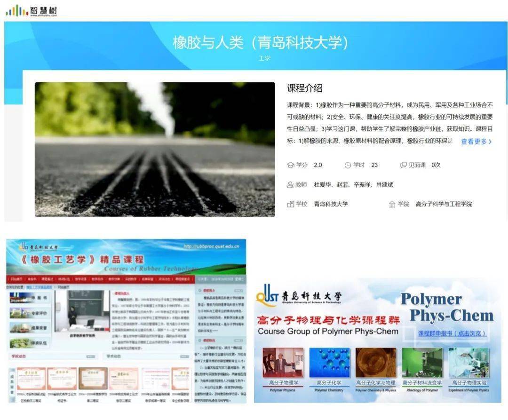Click the school name 青岛科技大学 in course info
Viewport: 508px width, 420px height.
[331, 204]
